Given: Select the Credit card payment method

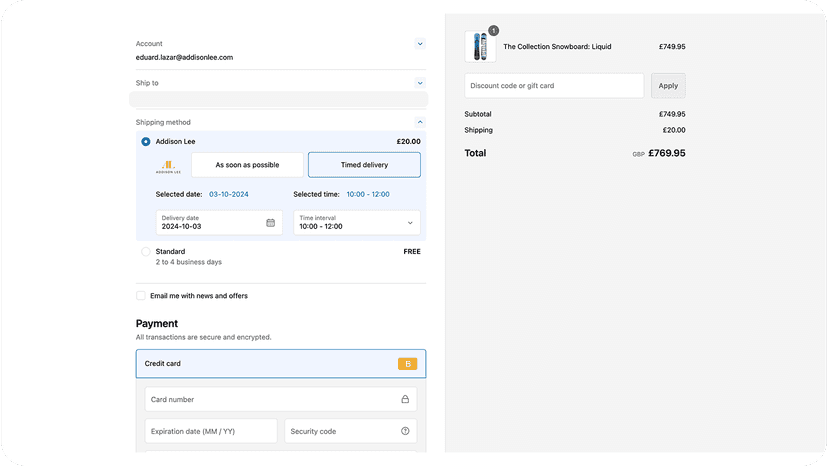Looking at the screenshot, I should coord(281,364).
